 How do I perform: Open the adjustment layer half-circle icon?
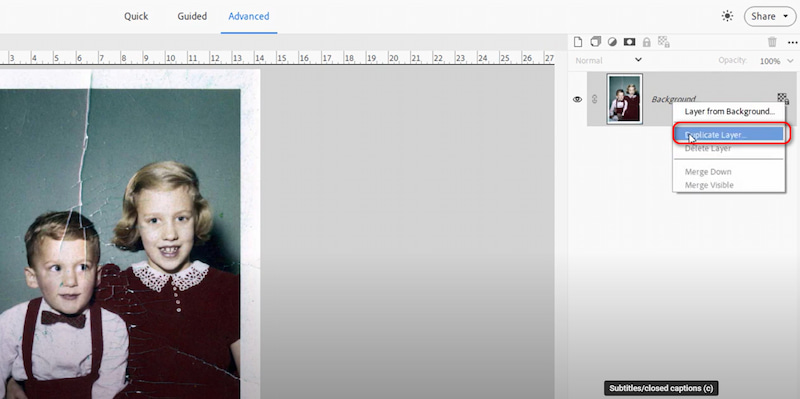point(612,42)
